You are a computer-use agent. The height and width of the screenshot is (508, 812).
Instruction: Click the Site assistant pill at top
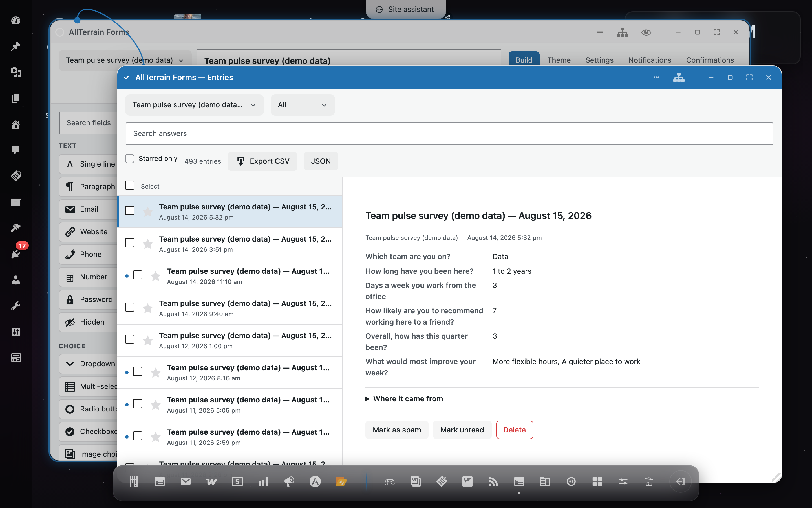(405, 9)
